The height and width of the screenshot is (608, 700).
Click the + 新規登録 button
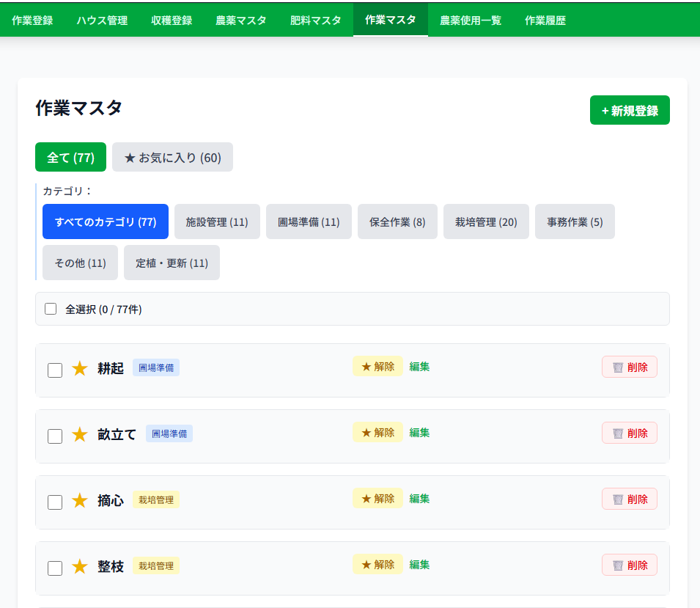629,111
